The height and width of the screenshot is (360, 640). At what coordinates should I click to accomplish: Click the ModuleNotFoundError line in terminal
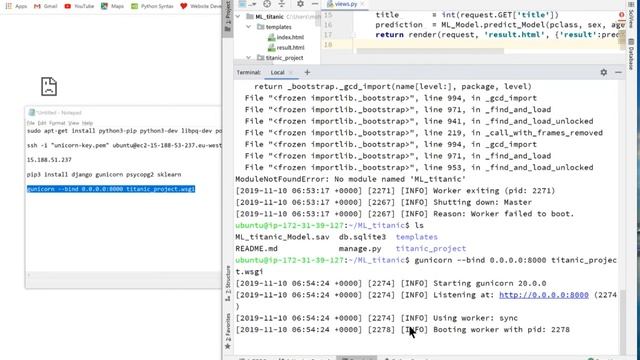click(350, 179)
